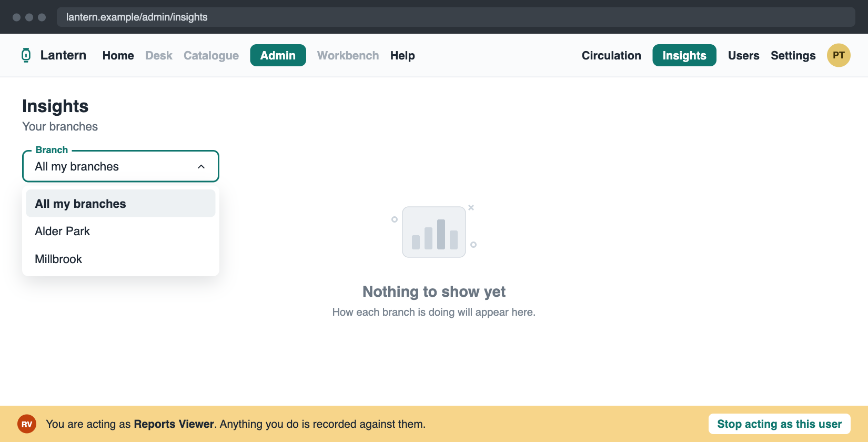Open the Catalogue nav item
Image resolution: width=868 pixels, height=442 pixels.
tap(211, 55)
